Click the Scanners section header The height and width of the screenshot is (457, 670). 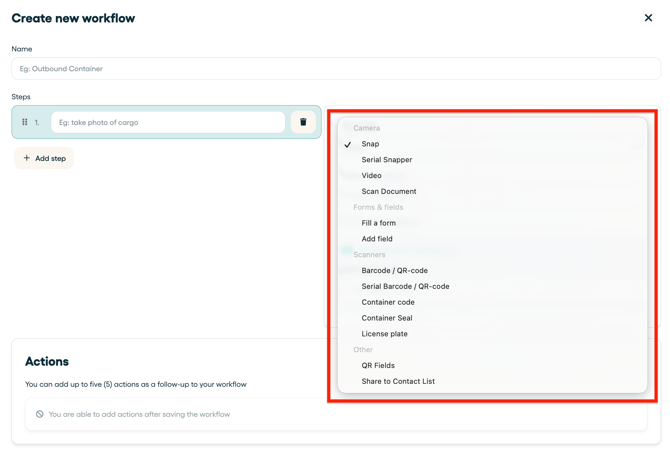pos(369,255)
